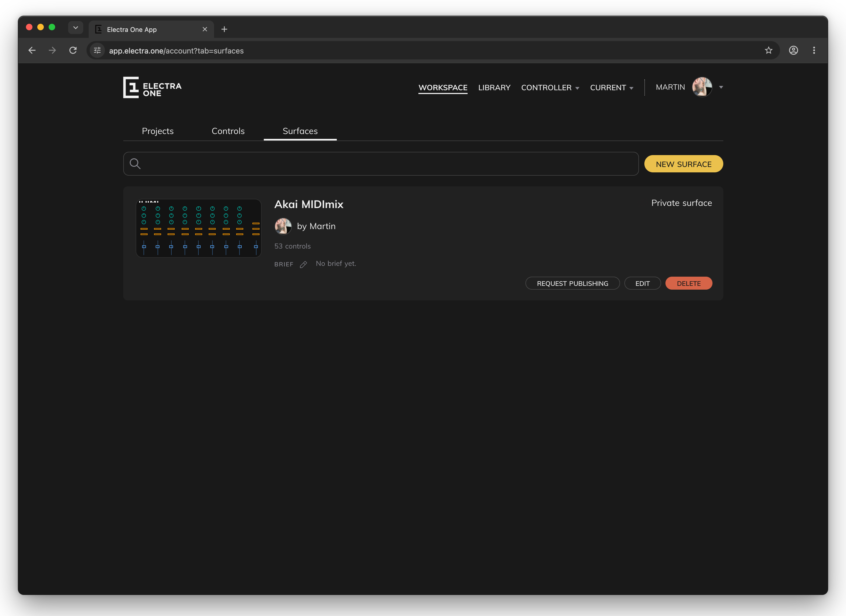846x616 pixels.
Task: Click the search magnifier icon
Action: [135, 164]
